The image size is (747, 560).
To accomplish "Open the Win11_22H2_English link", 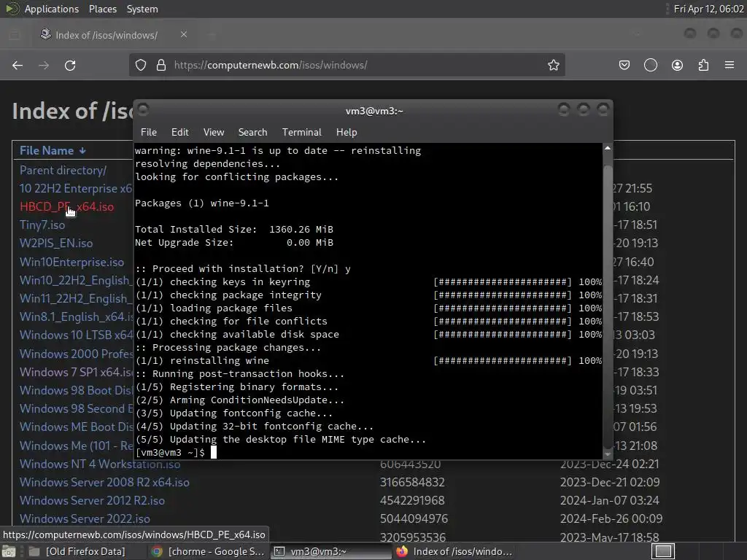I will 76,298.
